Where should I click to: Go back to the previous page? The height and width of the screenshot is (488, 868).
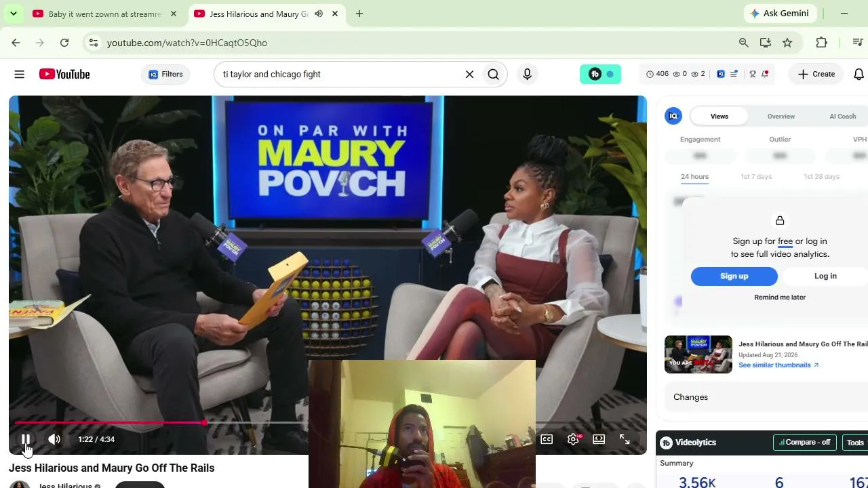(16, 43)
